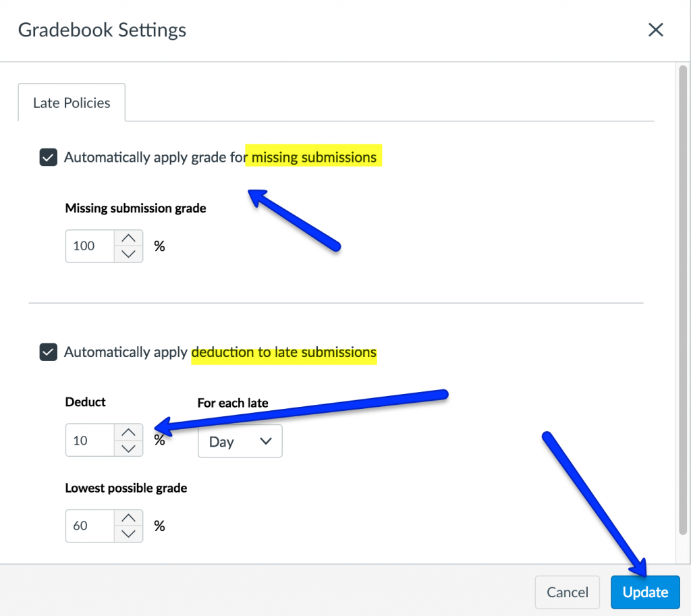Close the Gradebook Settings dialog
The image size is (691, 616).
tap(655, 30)
